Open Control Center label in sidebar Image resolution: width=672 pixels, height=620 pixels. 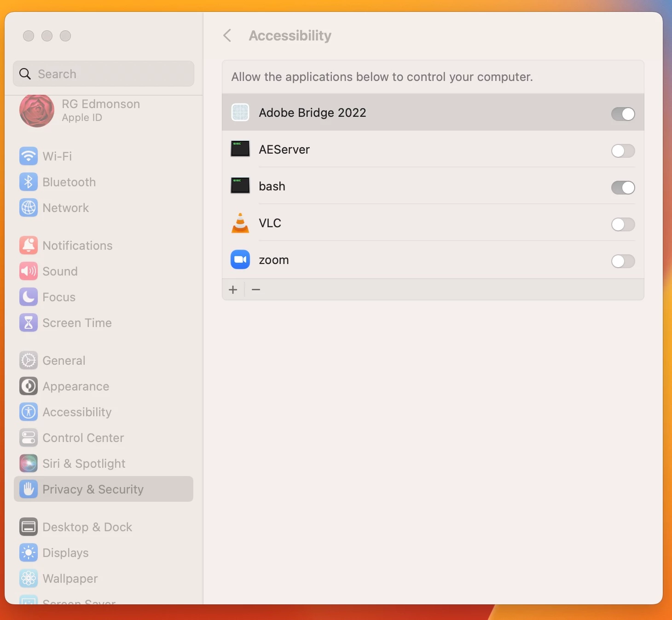pyautogui.click(x=83, y=438)
